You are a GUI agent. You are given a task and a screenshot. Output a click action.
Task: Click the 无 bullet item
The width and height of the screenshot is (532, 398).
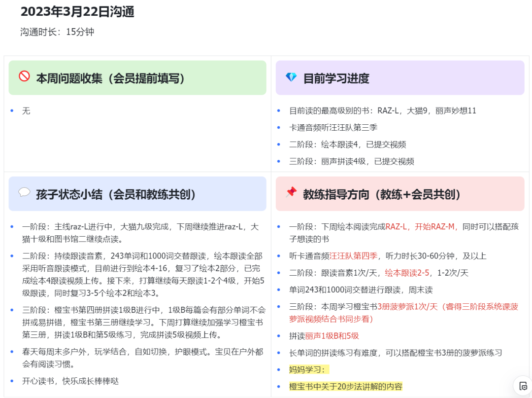point(26,111)
